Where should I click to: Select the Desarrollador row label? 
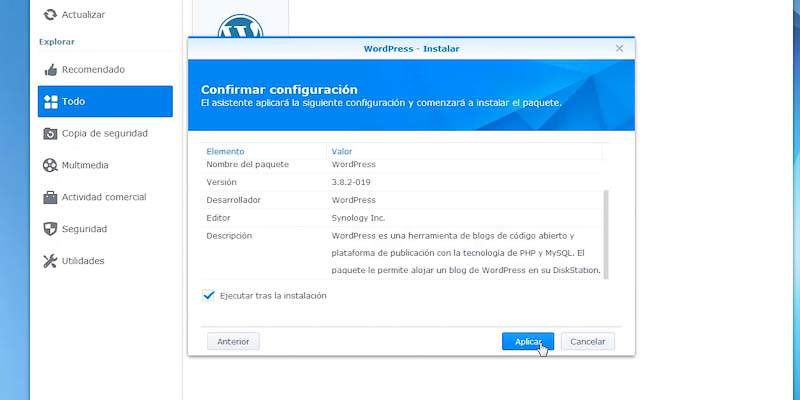point(234,200)
